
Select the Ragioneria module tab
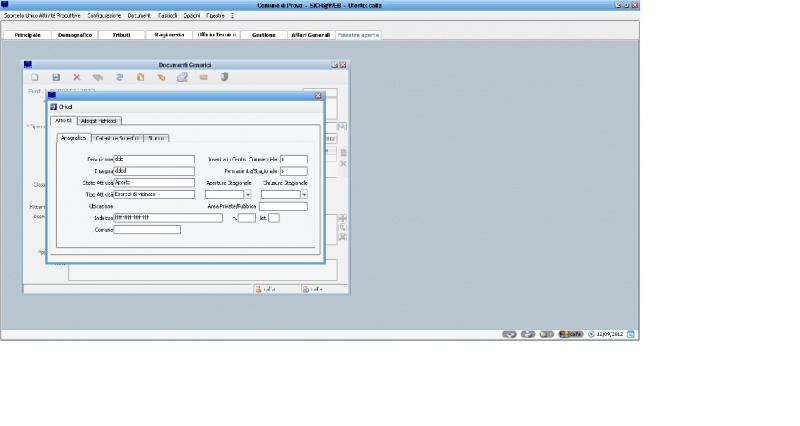point(169,35)
